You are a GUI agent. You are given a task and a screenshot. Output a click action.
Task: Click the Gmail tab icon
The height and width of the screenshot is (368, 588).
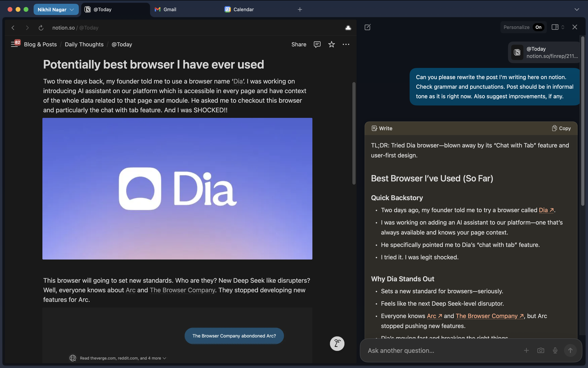pos(157,10)
